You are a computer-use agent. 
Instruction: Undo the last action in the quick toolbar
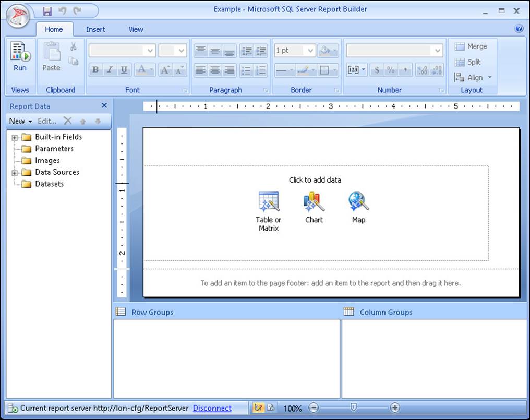click(62, 11)
